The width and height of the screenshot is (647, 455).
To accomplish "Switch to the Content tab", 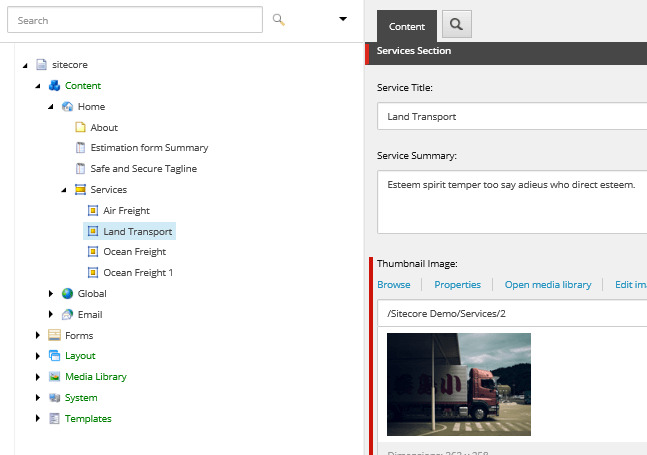I will [406, 26].
